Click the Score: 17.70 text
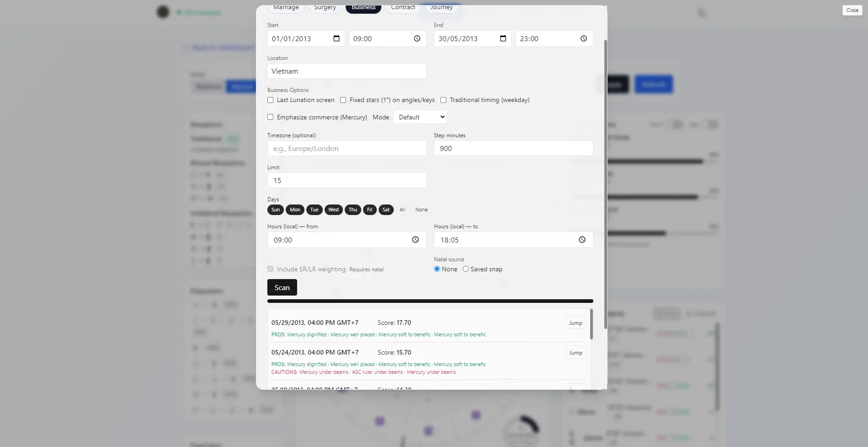This screenshot has width=868, height=447. (394, 323)
